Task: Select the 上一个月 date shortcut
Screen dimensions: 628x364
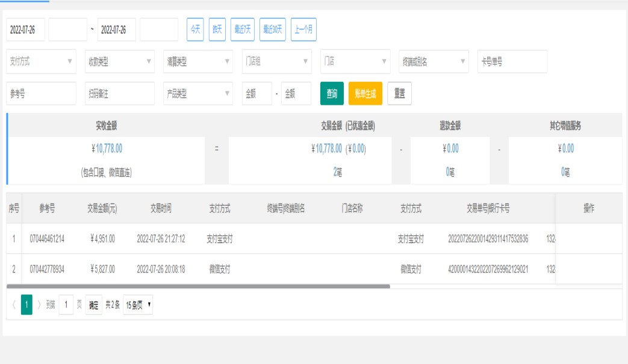Action: (x=303, y=29)
